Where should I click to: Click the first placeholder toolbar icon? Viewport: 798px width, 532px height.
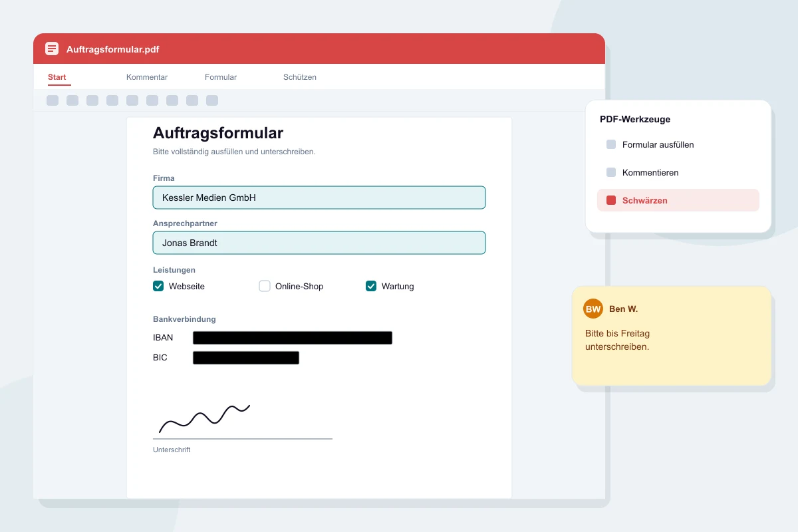pyautogui.click(x=53, y=100)
